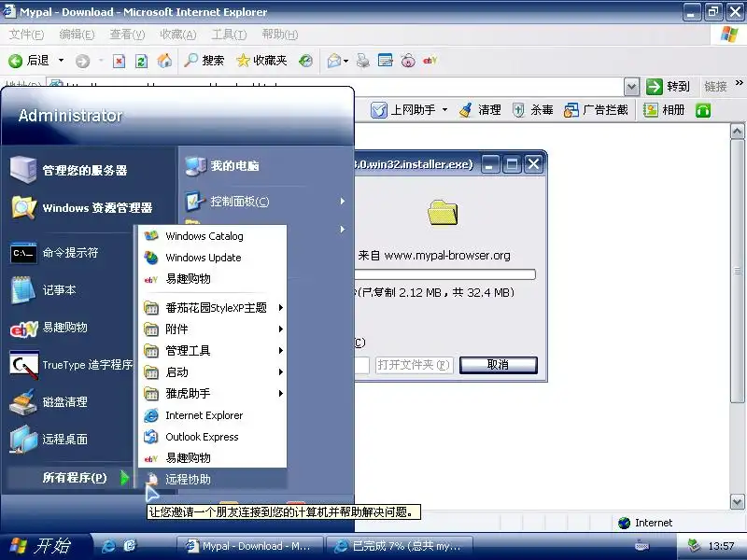Launch 远程桌面 remote desktop
The width and height of the screenshot is (747, 560).
coord(49,439)
